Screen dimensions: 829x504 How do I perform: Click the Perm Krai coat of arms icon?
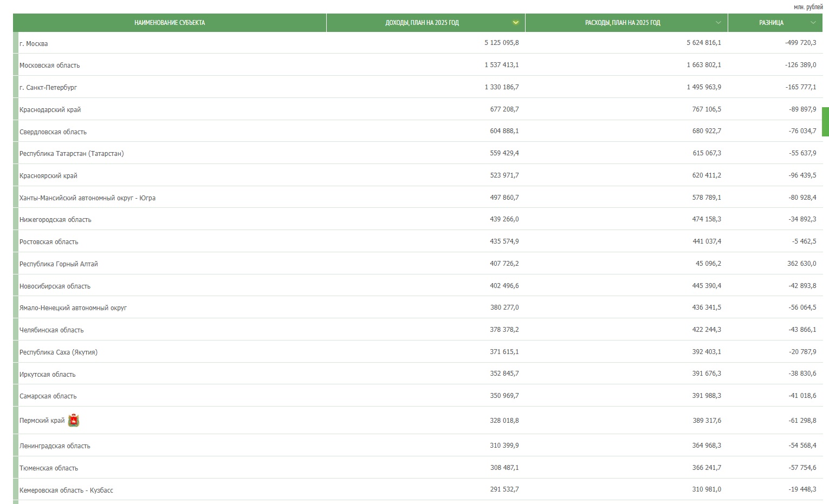(x=74, y=421)
